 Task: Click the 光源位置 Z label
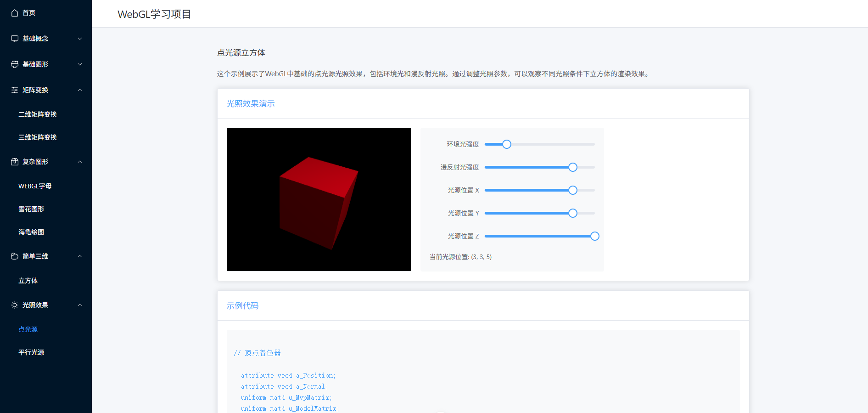pyautogui.click(x=463, y=236)
